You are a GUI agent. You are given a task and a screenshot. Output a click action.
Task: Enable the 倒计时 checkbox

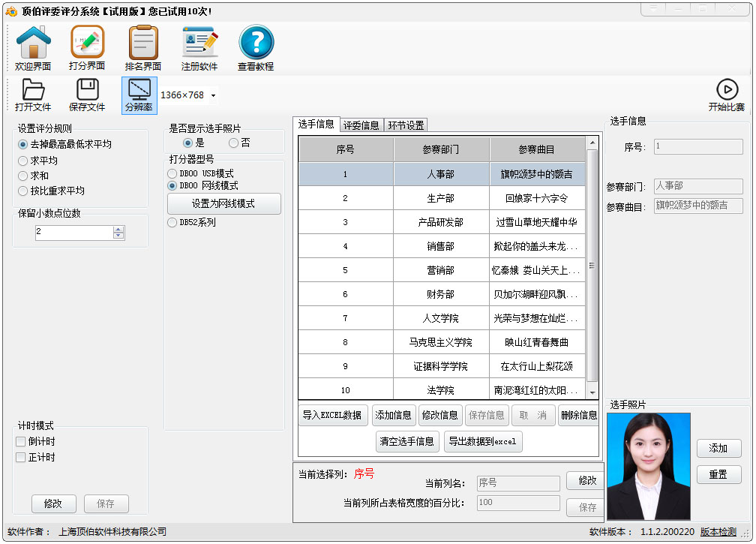click(36, 441)
